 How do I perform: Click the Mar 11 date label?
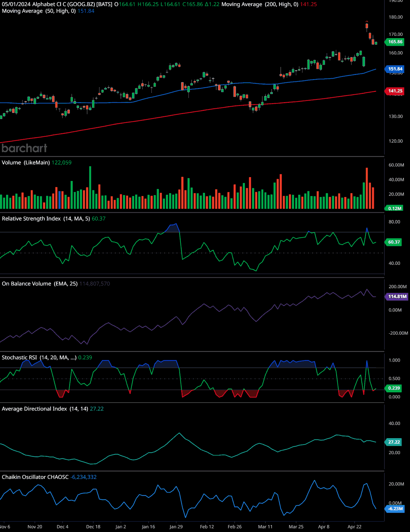(265, 527)
